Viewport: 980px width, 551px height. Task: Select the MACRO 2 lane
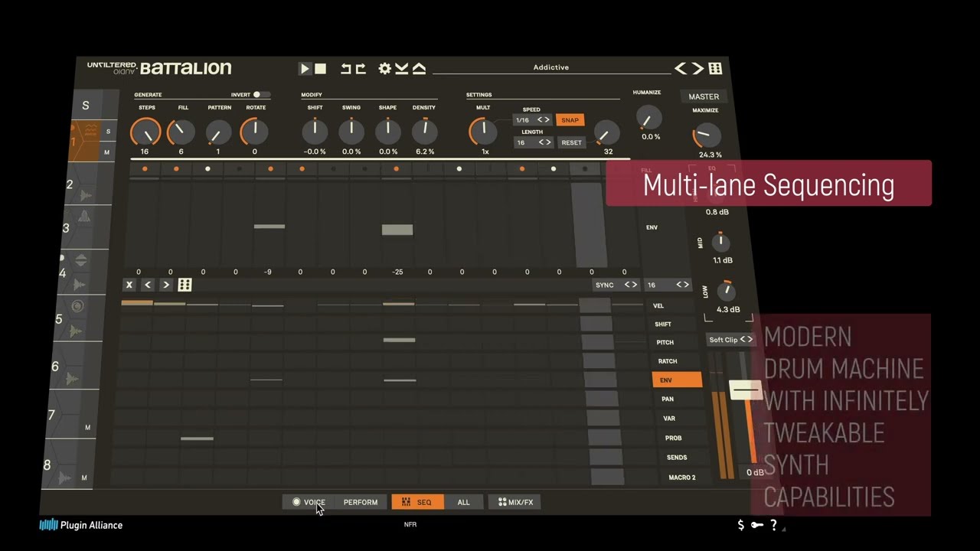coord(682,477)
